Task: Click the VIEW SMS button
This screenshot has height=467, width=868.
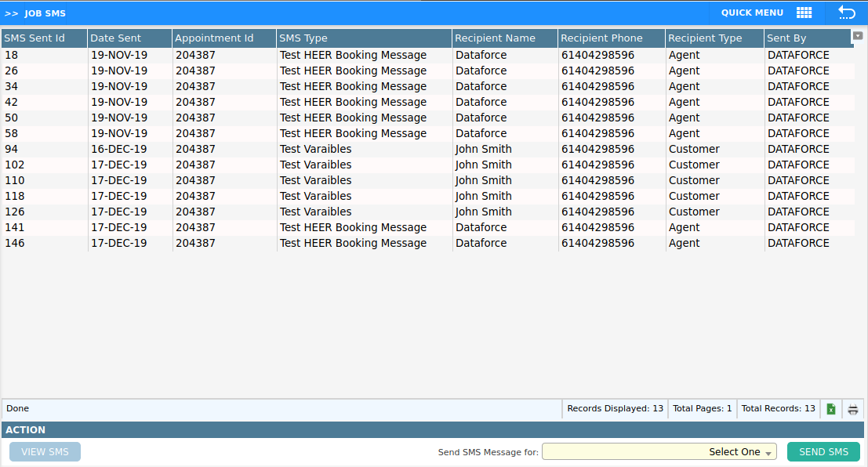Action: pyautogui.click(x=45, y=452)
